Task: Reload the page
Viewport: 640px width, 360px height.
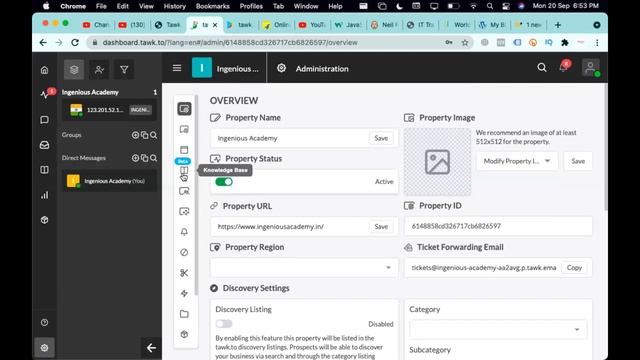Action: (75, 42)
